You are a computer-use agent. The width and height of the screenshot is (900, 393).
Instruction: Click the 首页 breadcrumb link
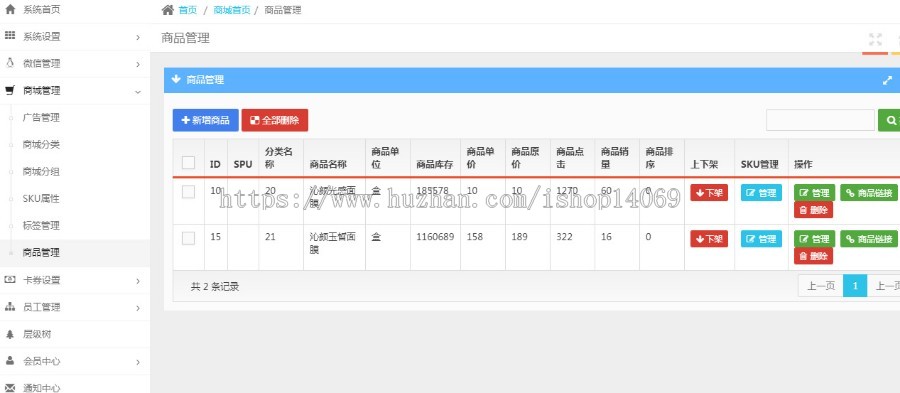(x=188, y=10)
